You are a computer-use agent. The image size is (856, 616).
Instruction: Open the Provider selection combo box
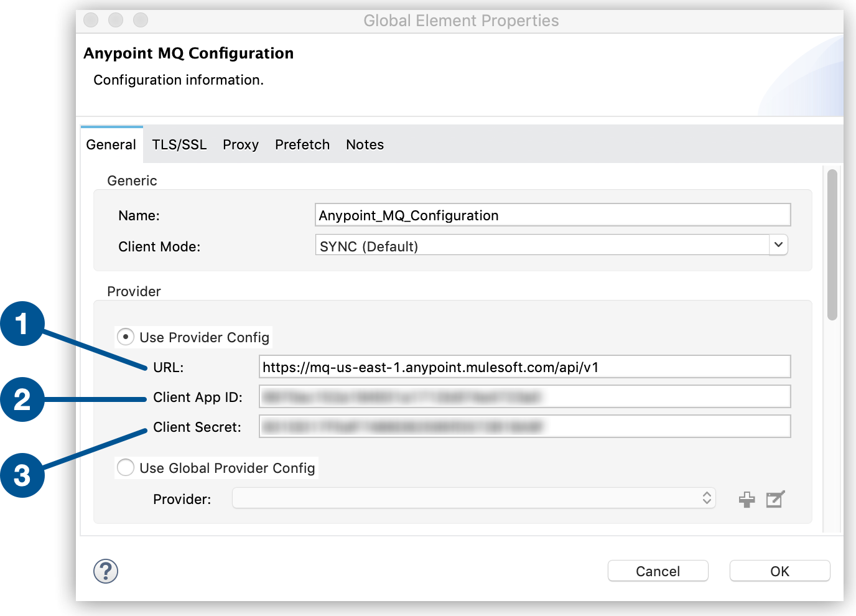[x=473, y=498]
